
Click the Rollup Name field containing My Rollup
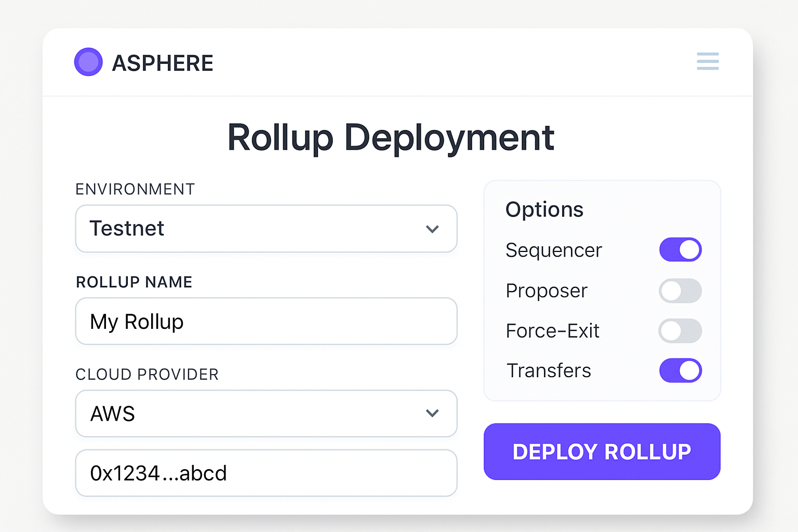266,321
